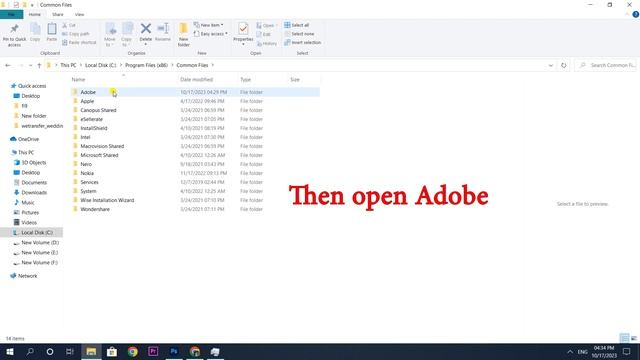Click Network in navigation pane
Viewport: 640px width, 360px height.
27,276
